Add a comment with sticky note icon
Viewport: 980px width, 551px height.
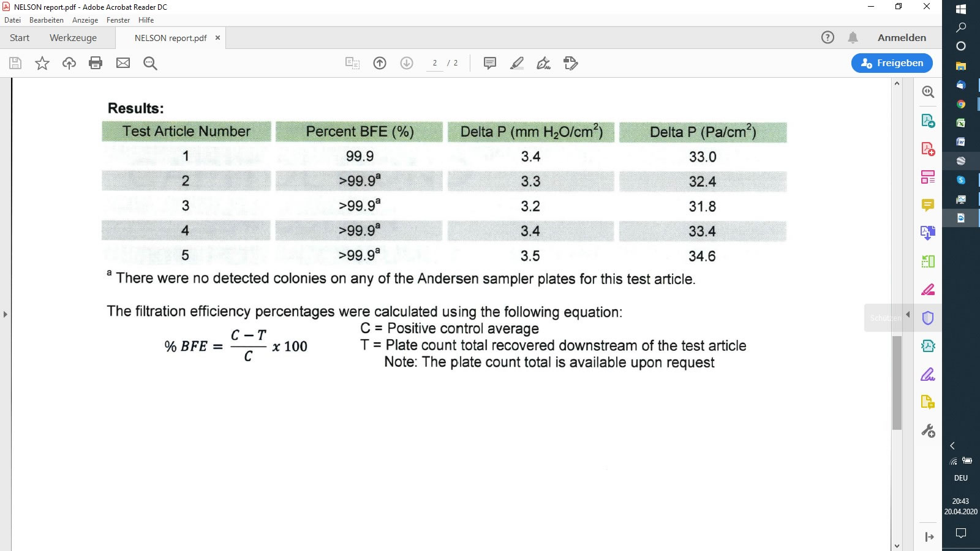tap(490, 63)
